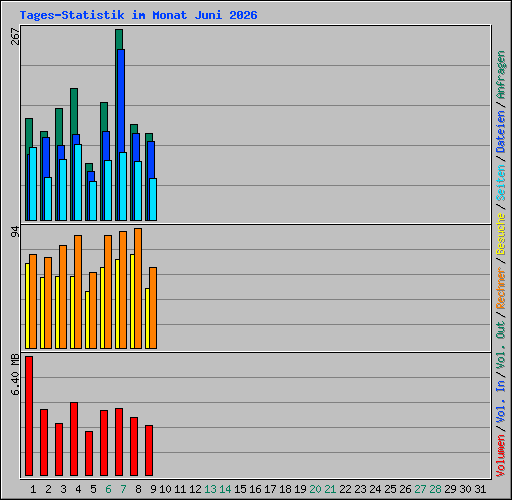Select the day 20 weekend label on the axis
The width and height of the screenshot is (512, 500).
[315, 489]
